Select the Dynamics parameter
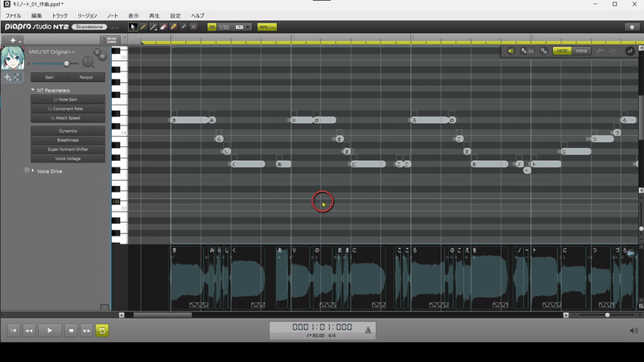 tap(68, 131)
